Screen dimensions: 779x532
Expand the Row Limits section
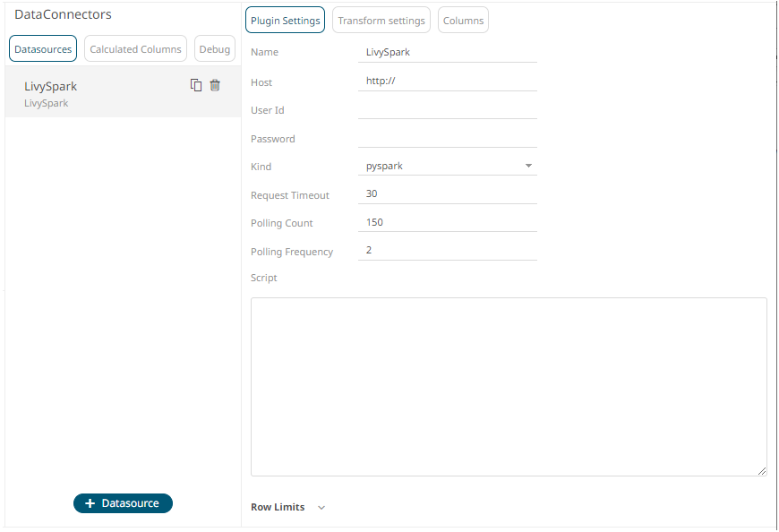(321, 508)
